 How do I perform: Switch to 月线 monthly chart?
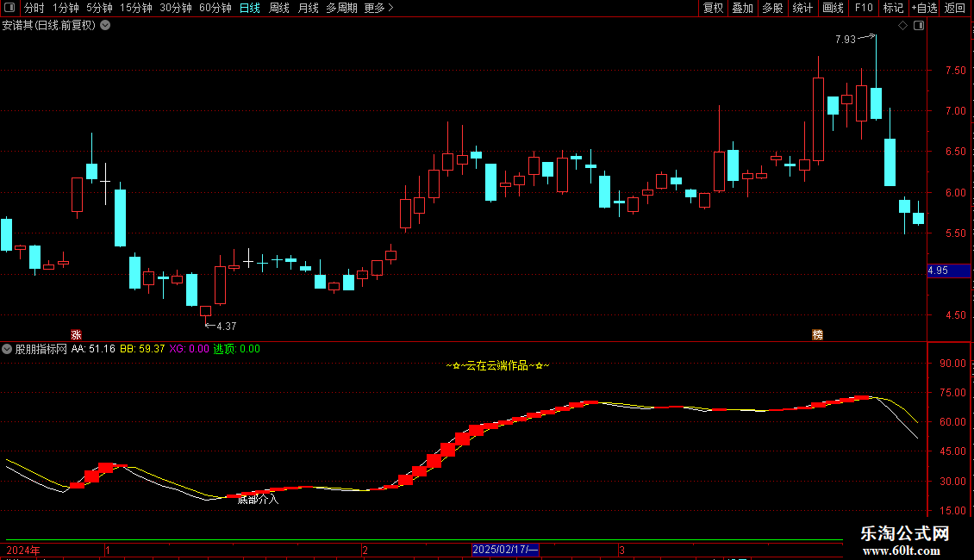coord(308,8)
